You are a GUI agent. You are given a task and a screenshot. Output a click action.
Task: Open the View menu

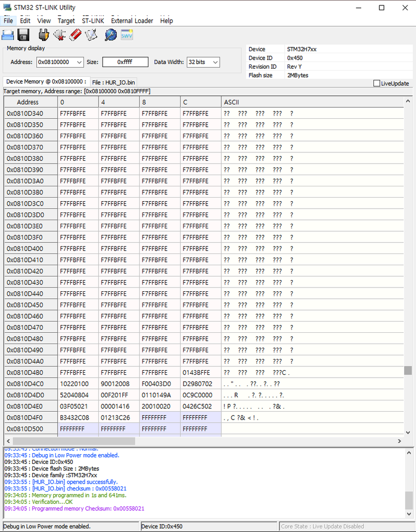point(44,21)
